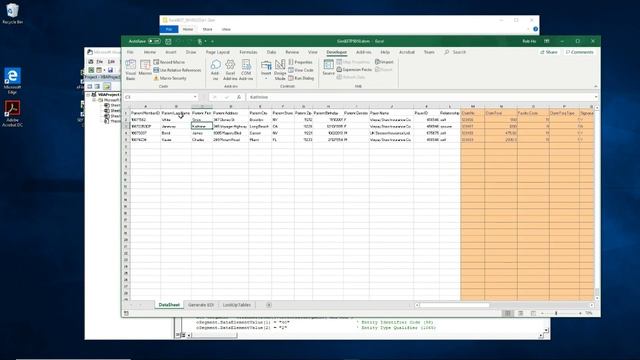Open the Page Layout ribbon tab
This screenshot has width=640, height=360.
[218, 52]
